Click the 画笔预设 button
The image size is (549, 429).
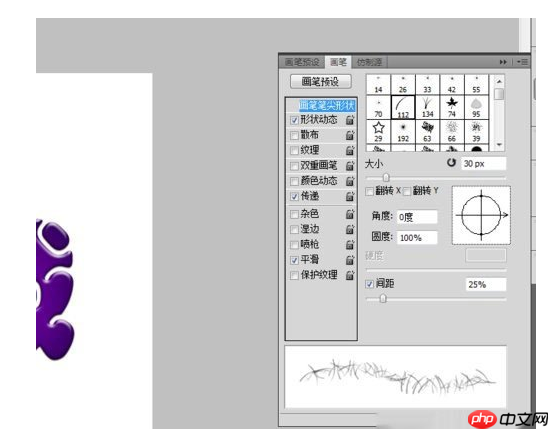tap(320, 82)
